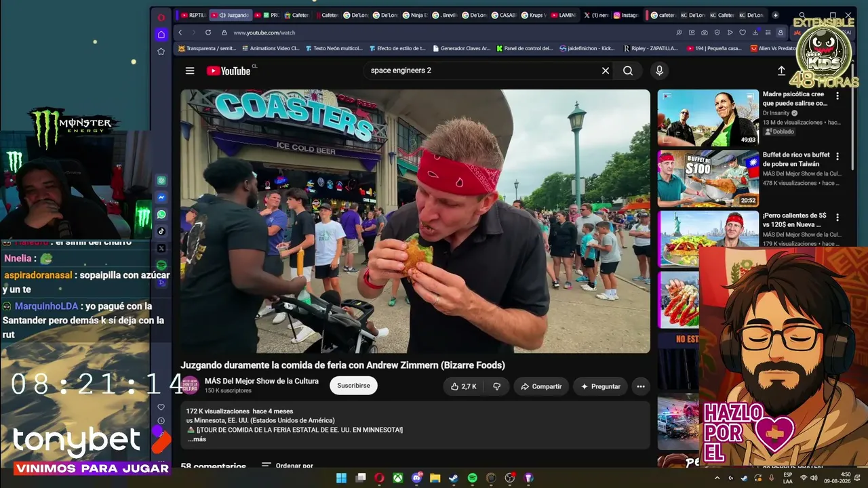868x488 pixels.
Task: Open the Opera menu logo button
Action: point(161,17)
